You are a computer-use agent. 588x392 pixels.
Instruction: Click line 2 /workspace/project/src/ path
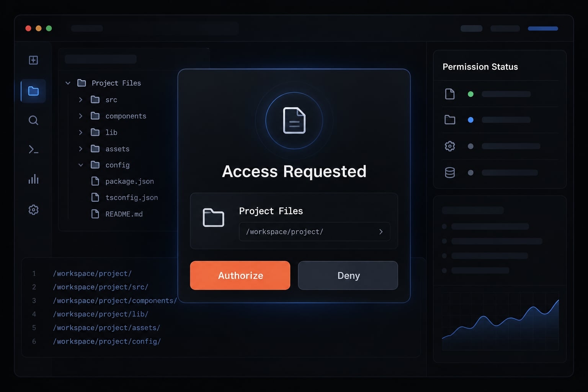coord(101,287)
